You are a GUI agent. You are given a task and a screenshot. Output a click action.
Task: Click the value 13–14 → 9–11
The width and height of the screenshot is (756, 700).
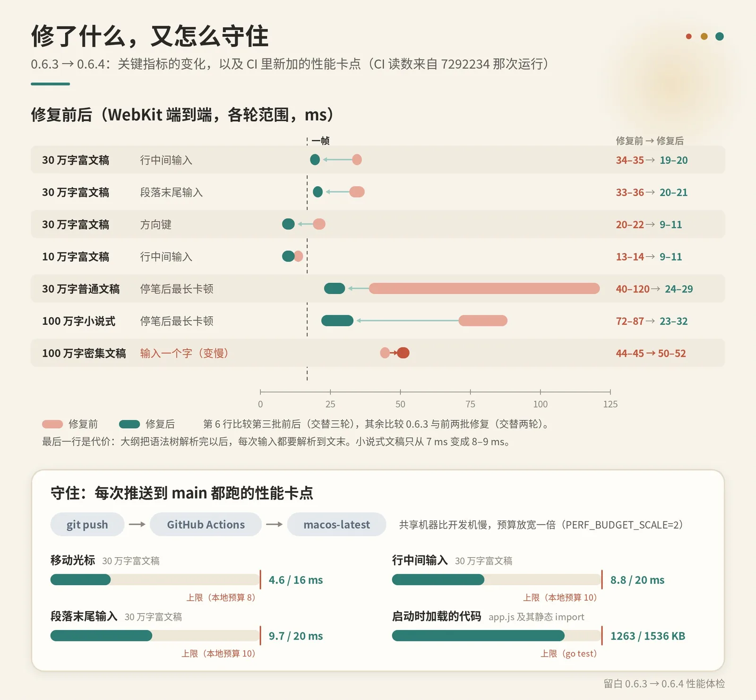coord(649,257)
